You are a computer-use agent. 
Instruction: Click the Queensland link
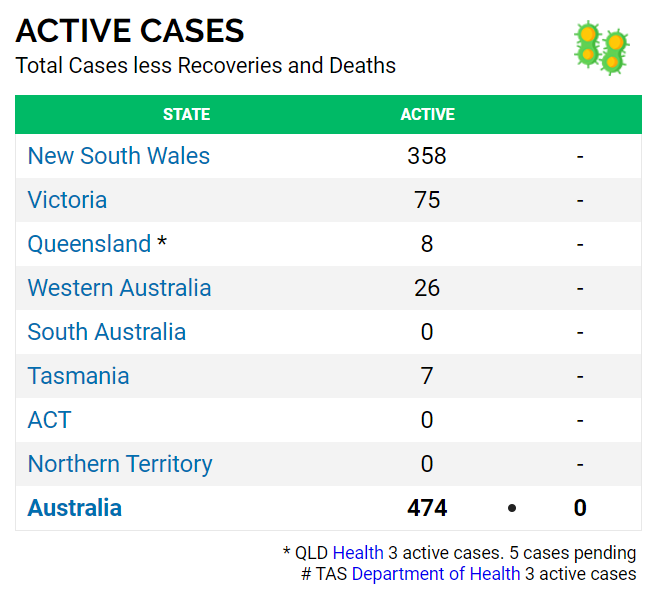click(x=89, y=244)
